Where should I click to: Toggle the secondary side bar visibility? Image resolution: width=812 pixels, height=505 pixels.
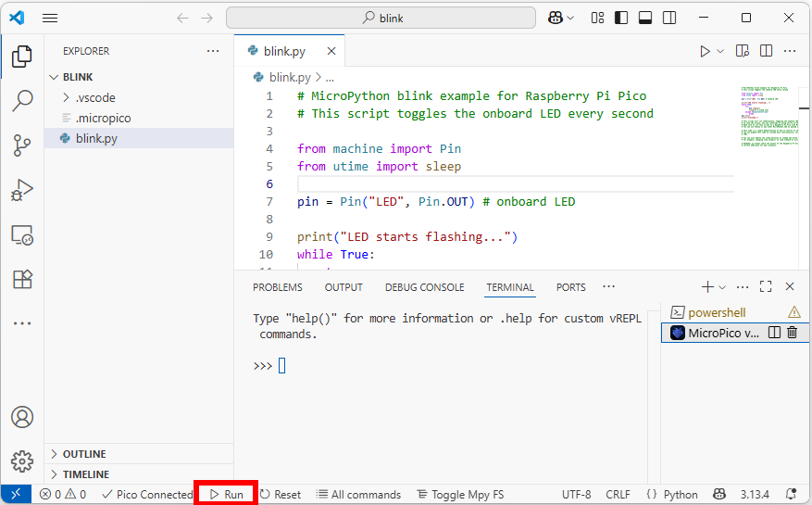coord(669,19)
